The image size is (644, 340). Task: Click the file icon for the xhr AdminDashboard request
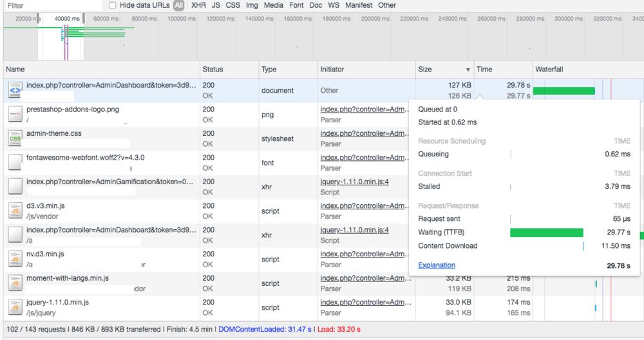point(15,235)
